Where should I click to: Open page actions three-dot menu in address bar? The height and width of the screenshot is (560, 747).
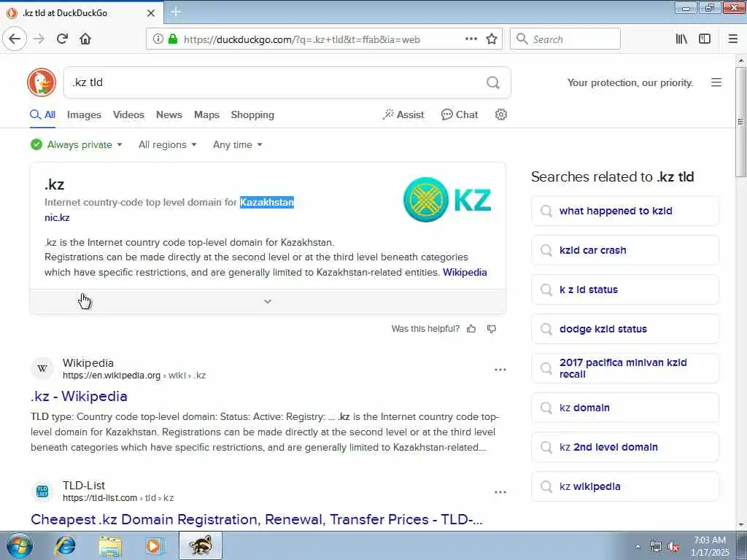(471, 39)
